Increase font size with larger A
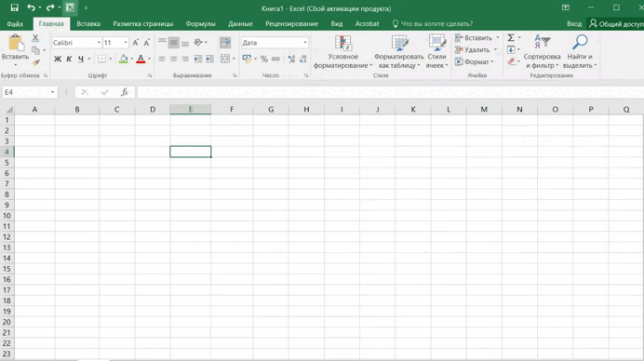 (x=136, y=43)
